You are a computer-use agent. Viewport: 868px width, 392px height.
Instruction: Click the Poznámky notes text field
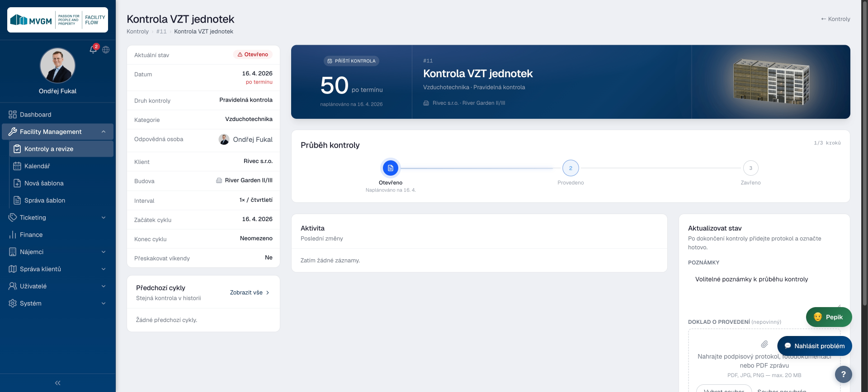(x=764, y=290)
